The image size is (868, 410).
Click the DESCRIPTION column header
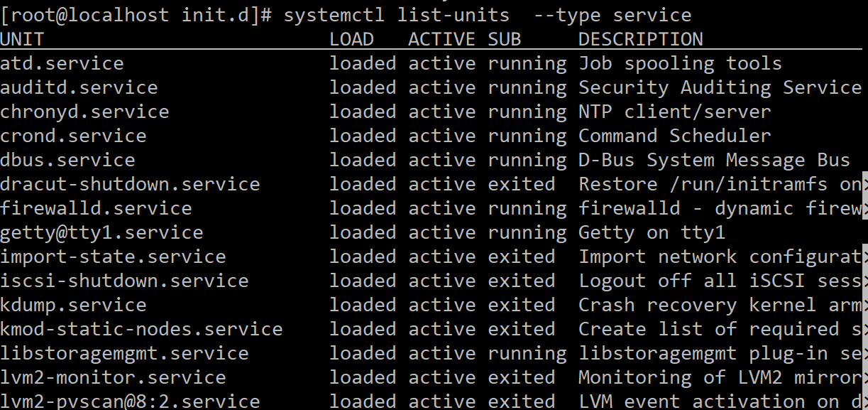click(x=641, y=39)
